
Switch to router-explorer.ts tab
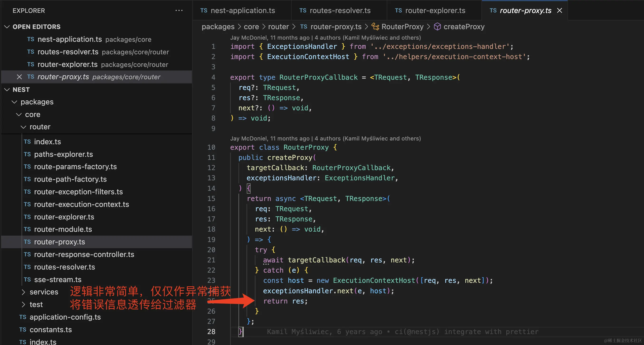click(x=434, y=10)
